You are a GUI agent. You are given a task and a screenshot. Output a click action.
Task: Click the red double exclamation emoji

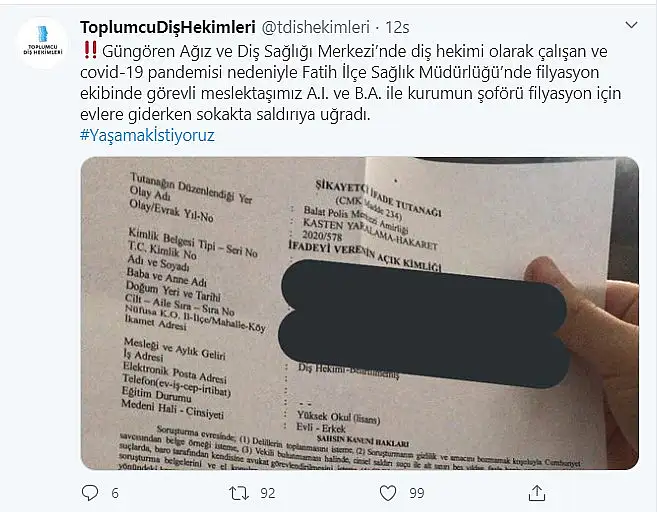pos(90,50)
